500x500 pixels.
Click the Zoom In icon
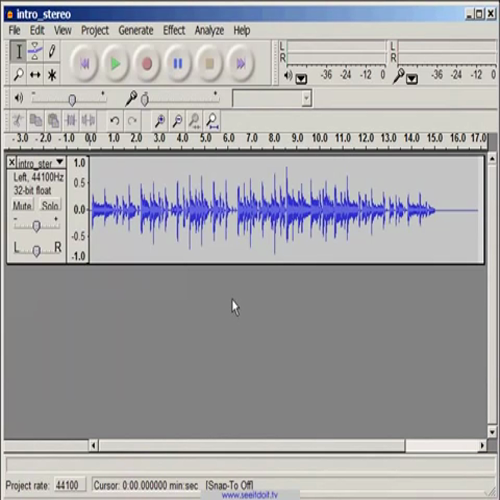pyautogui.click(x=160, y=121)
